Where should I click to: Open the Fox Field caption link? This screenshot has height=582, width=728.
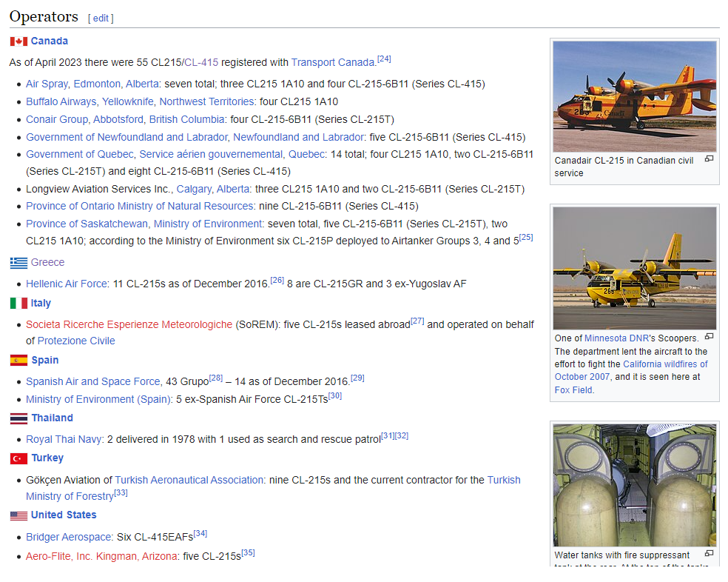(x=573, y=390)
